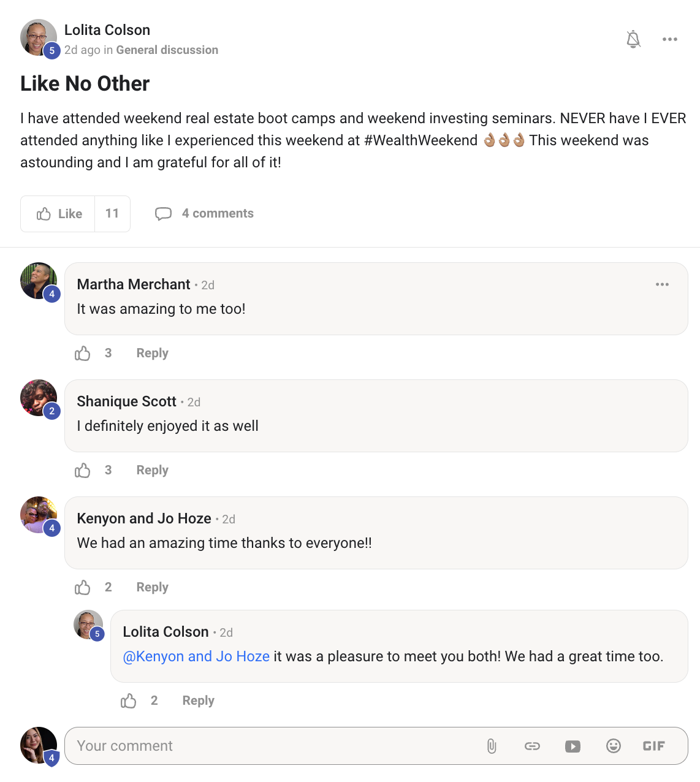Like Lolita Colson's post
Image resolution: width=700 pixels, height=782 pixels.
(59, 214)
